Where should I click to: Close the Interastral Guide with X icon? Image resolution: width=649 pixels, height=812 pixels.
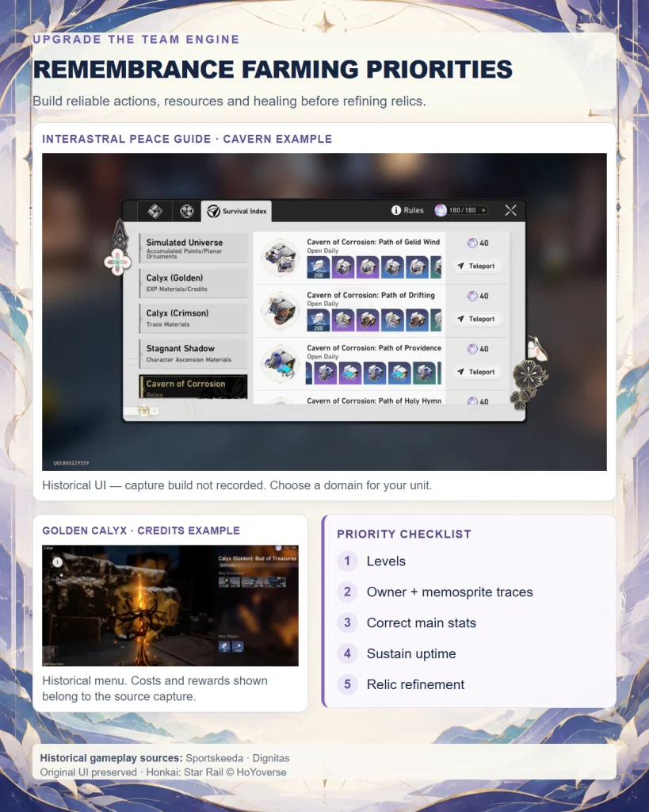pos(511,210)
